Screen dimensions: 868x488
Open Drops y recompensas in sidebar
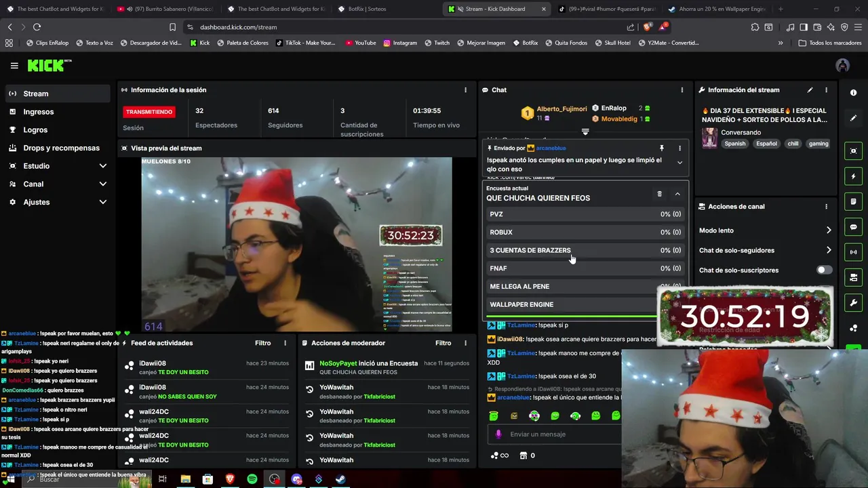point(57,148)
